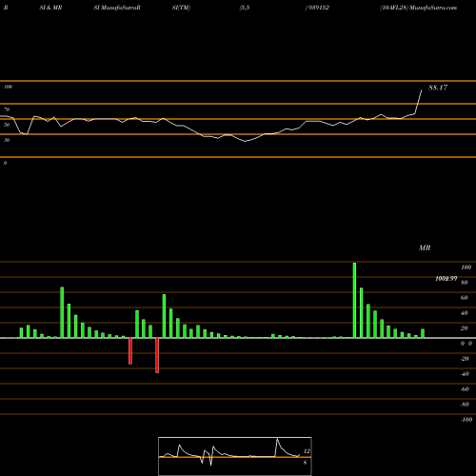This screenshot has width=476, height=476.
Task: Click the SI MunafaSutraR header label
Action: click(117, 8)
